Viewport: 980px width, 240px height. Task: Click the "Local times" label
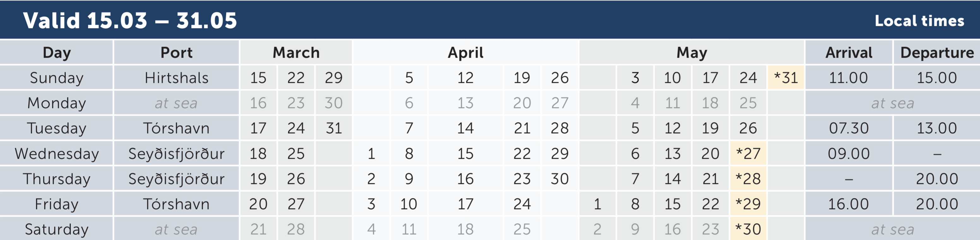(x=919, y=21)
